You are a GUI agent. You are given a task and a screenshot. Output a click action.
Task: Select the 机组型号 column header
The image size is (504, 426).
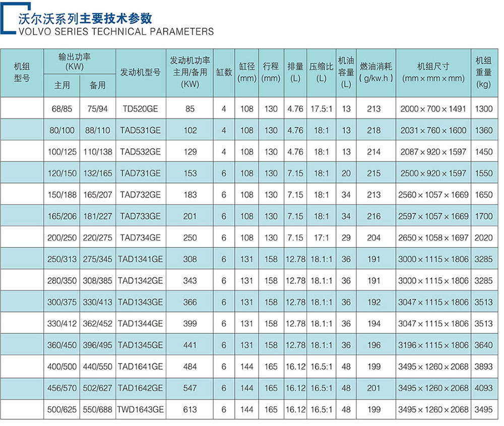22,72
